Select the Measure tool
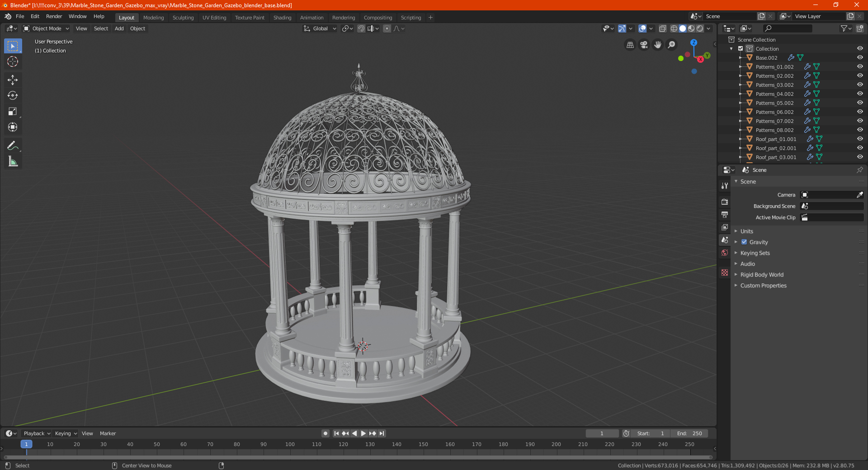The height and width of the screenshot is (470, 868). coord(13,161)
